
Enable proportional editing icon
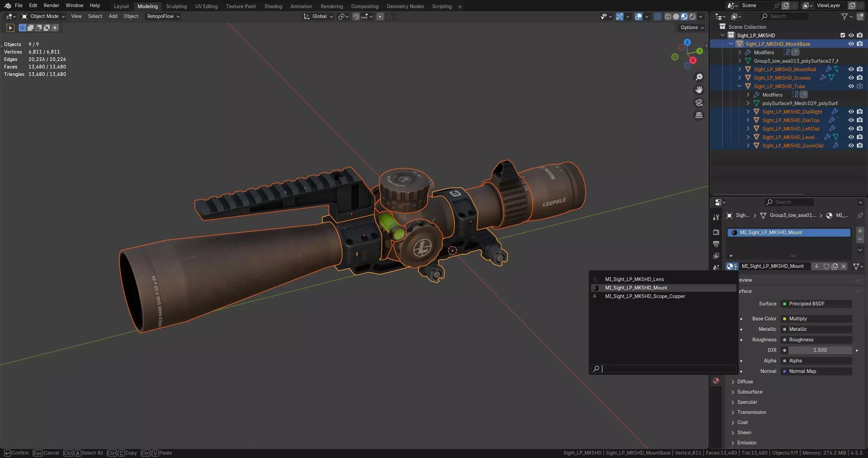pyautogui.click(x=380, y=17)
